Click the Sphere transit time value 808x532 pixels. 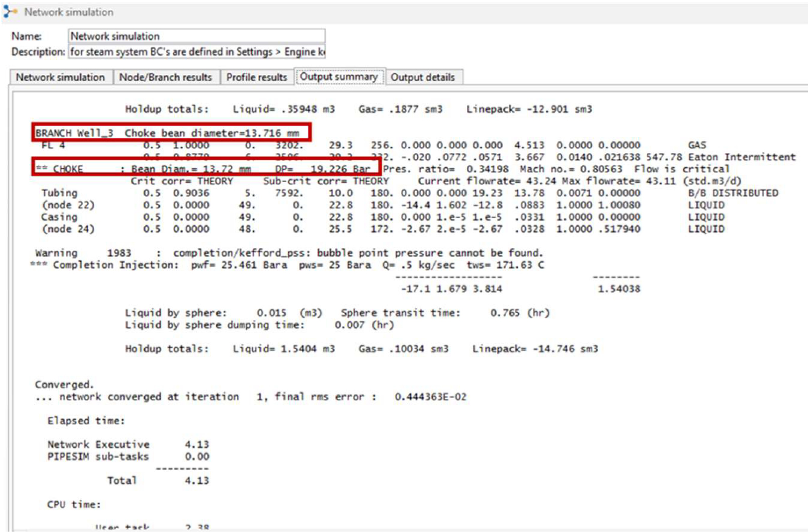click(520, 313)
